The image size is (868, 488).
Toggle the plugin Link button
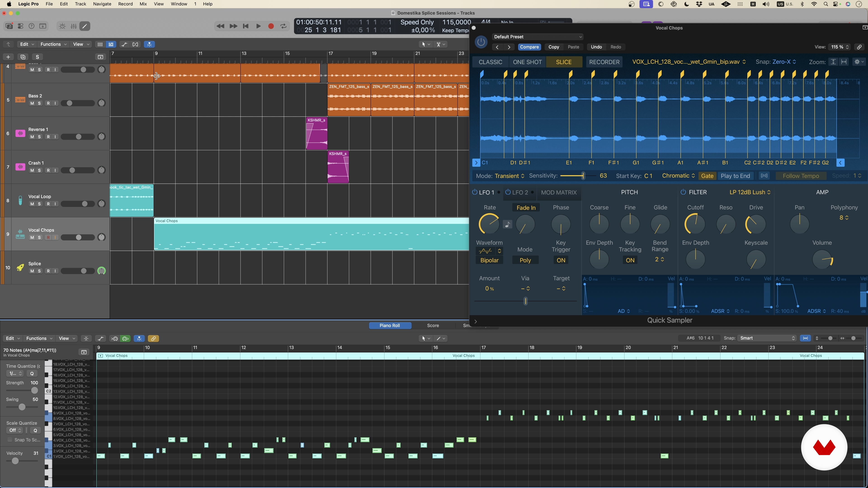point(860,47)
